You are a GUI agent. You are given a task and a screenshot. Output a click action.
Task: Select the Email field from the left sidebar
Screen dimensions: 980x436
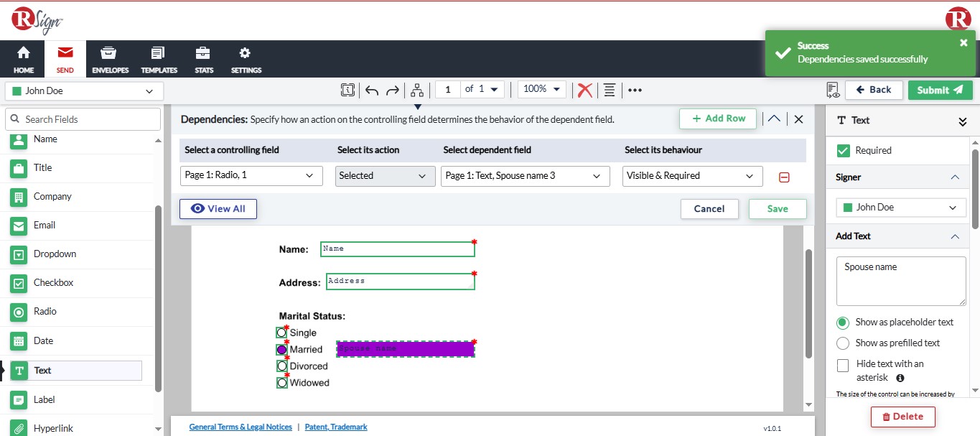coord(45,226)
